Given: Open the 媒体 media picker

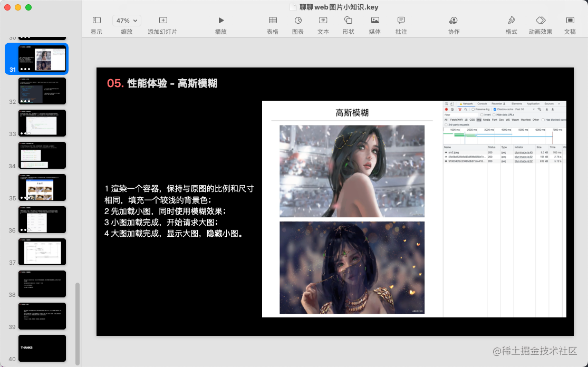Looking at the screenshot, I should pos(374,25).
